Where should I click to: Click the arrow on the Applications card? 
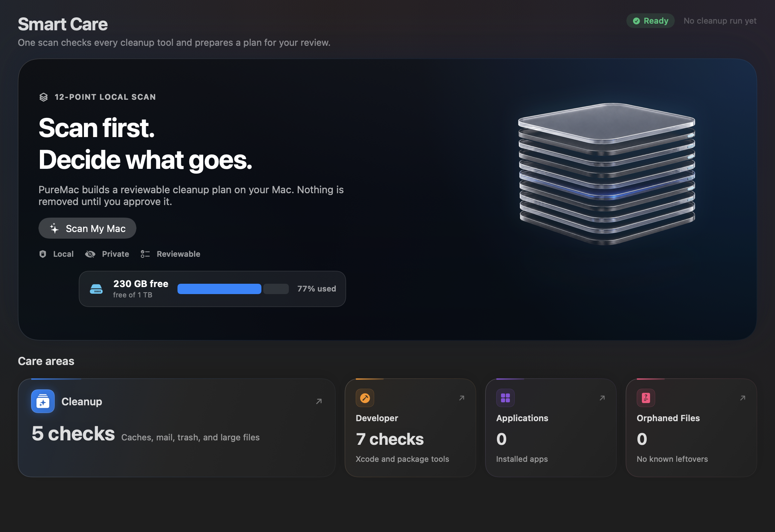point(602,398)
